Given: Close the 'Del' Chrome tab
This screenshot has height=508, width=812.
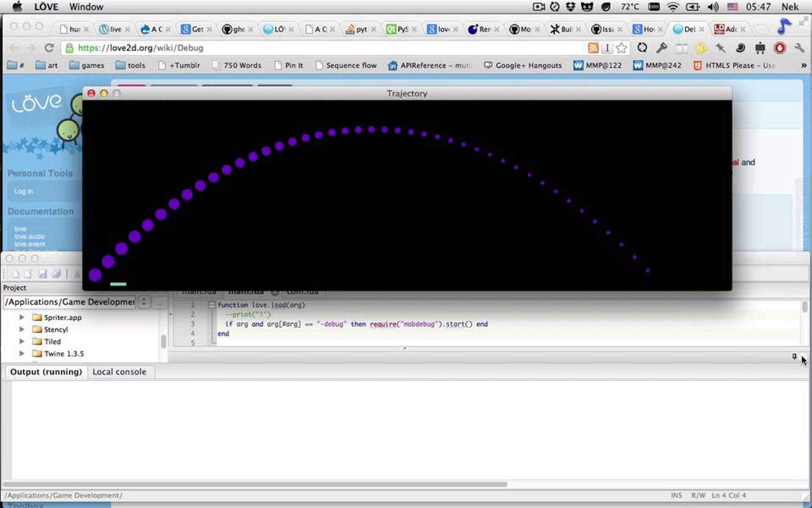Looking at the screenshot, I should pos(702,29).
